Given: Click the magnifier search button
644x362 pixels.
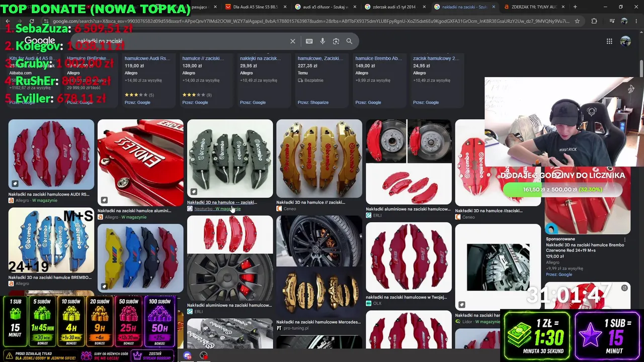Looking at the screenshot, I should (349, 41).
